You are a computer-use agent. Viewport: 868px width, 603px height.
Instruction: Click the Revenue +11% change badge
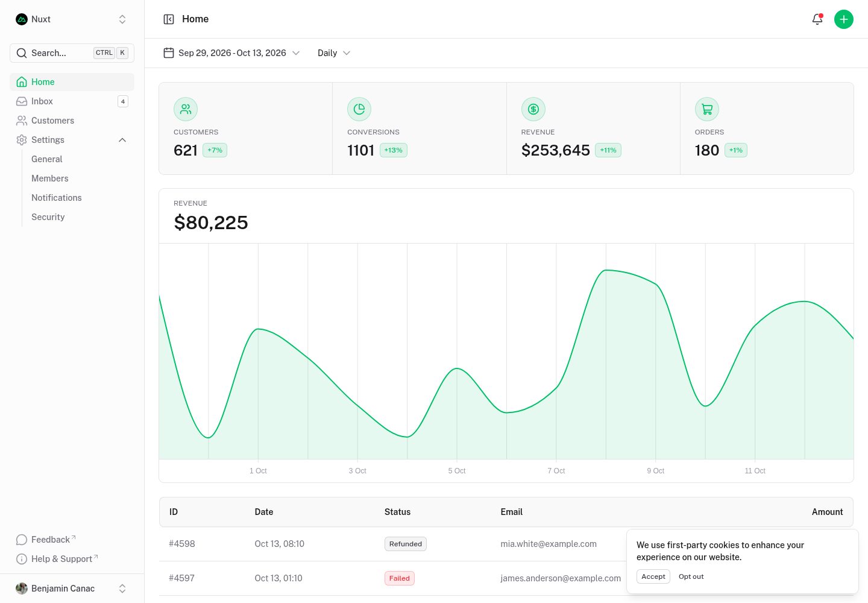click(608, 150)
